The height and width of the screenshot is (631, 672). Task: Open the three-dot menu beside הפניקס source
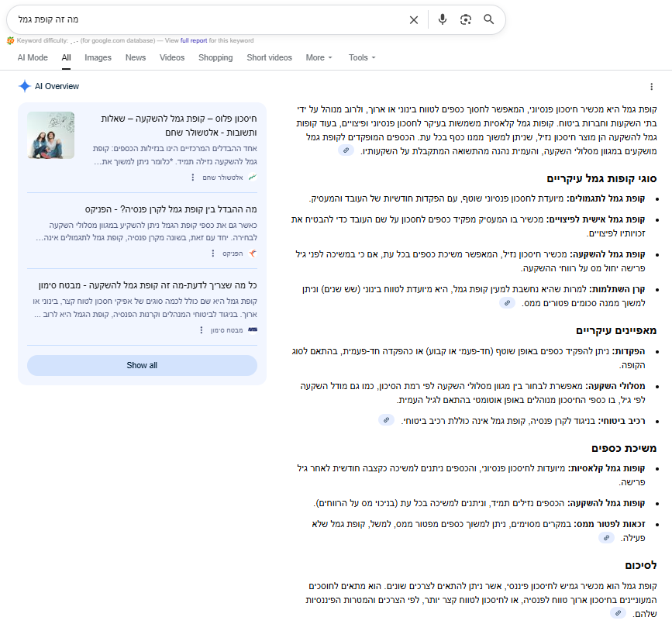212,253
